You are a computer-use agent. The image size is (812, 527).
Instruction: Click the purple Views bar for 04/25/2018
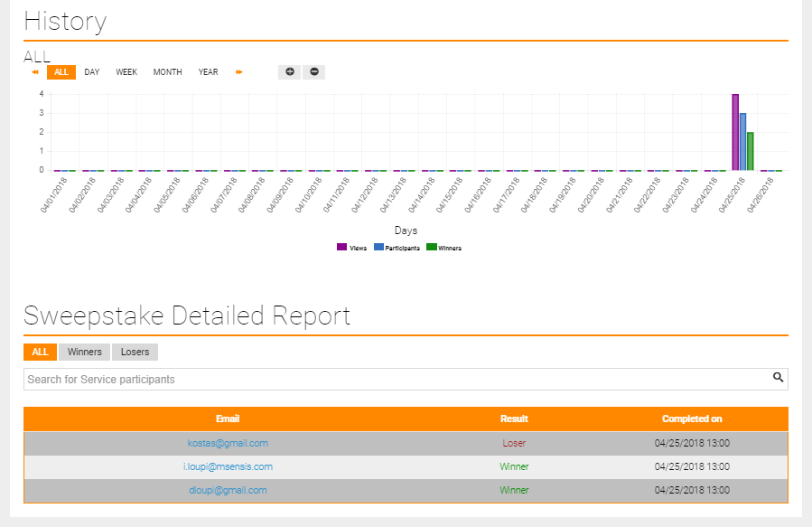click(735, 132)
